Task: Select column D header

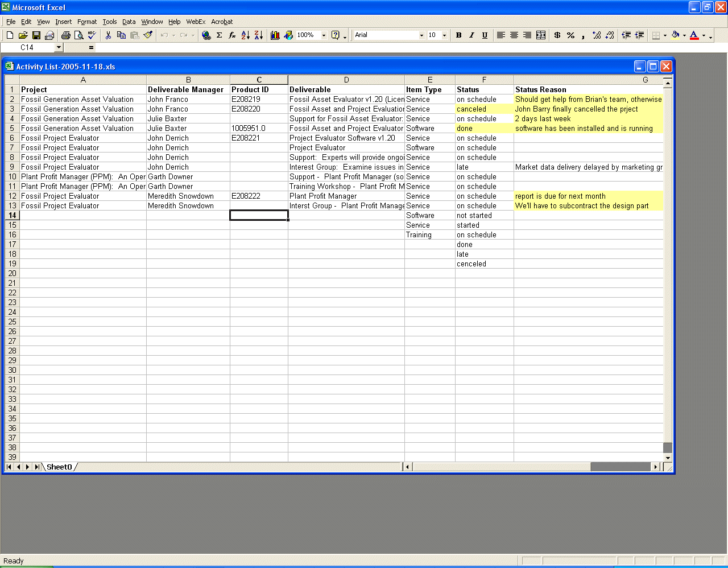Action: click(346, 80)
